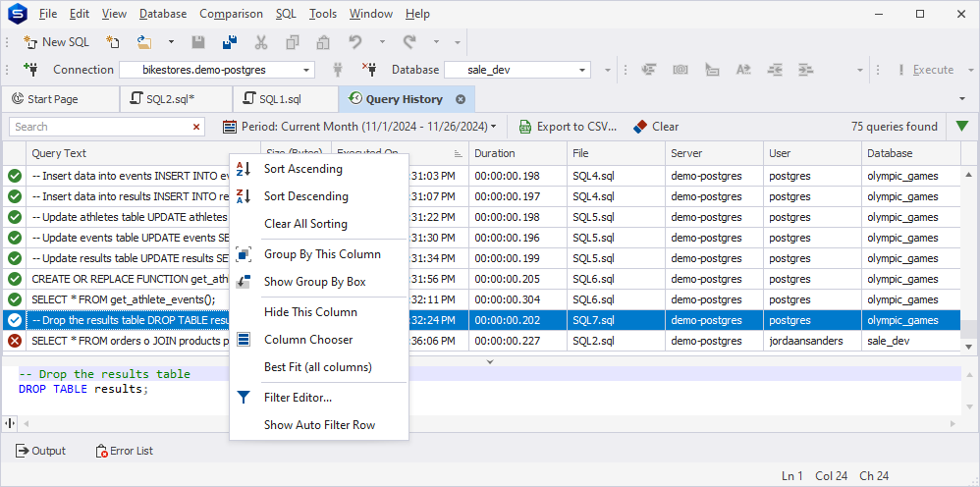Open the document tabs list arrow
This screenshot has height=487, width=980.
coord(962,99)
